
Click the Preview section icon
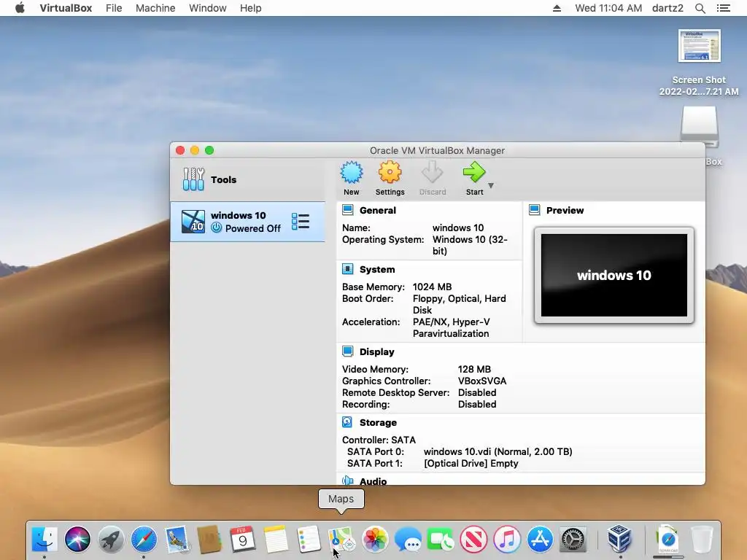coord(535,210)
